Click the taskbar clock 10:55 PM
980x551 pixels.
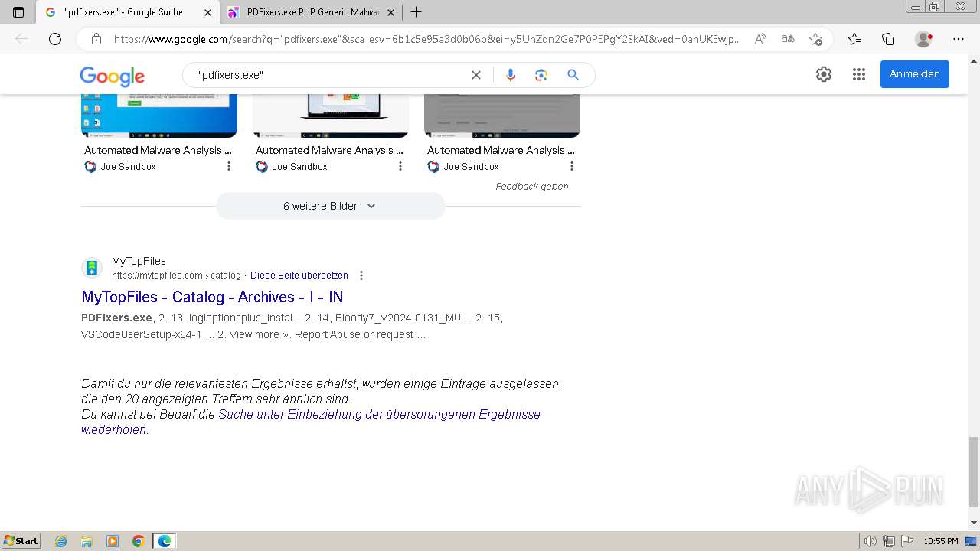click(x=941, y=541)
